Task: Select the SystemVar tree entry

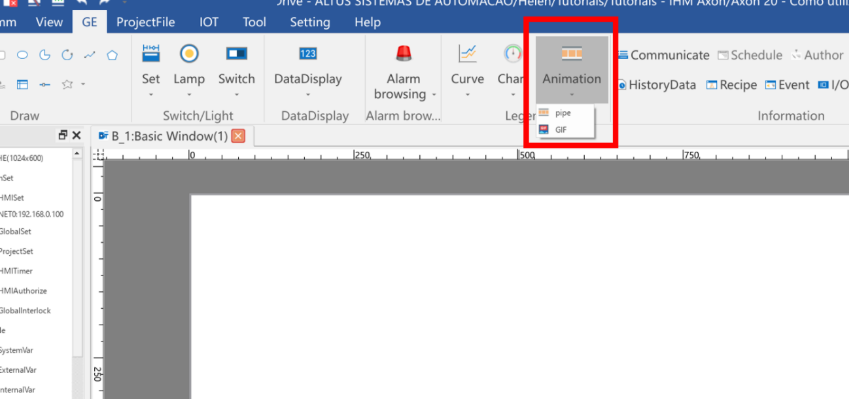Action: (x=17, y=350)
